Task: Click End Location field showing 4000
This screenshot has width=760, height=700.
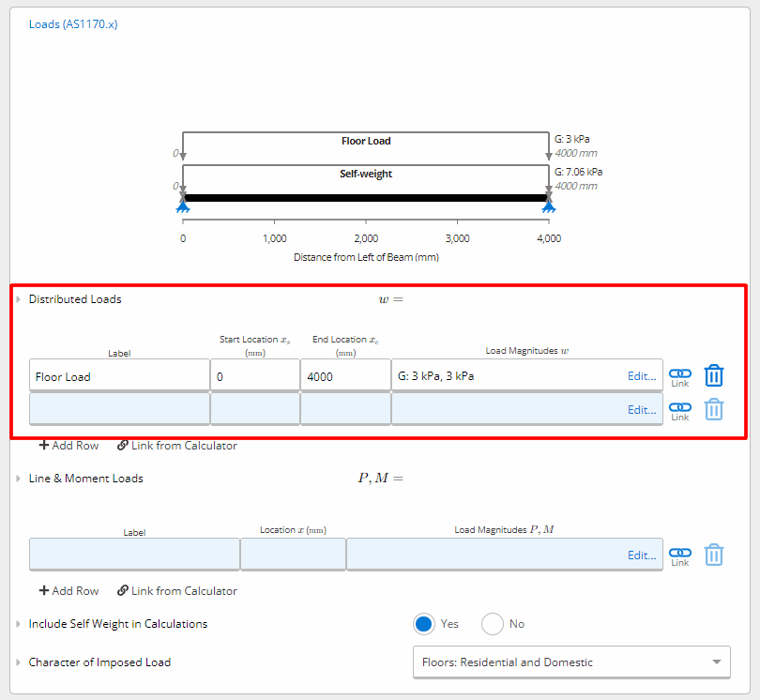Action: (x=345, y=376)
